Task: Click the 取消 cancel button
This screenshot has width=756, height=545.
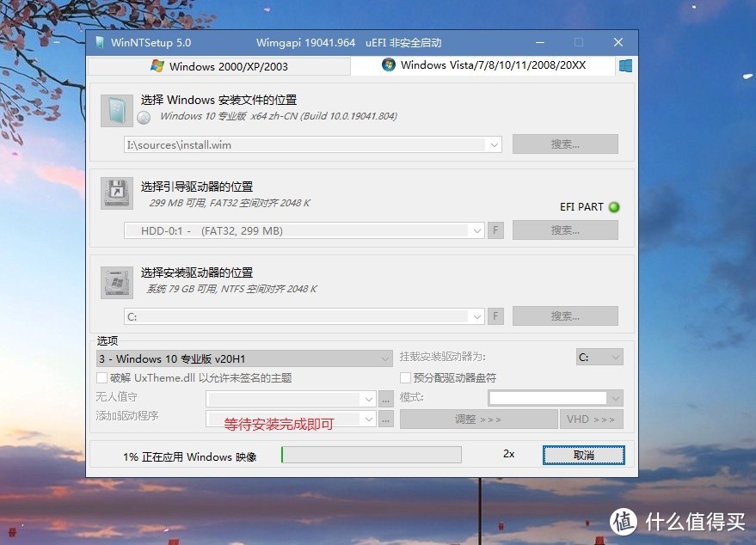Action: (583, 455)
